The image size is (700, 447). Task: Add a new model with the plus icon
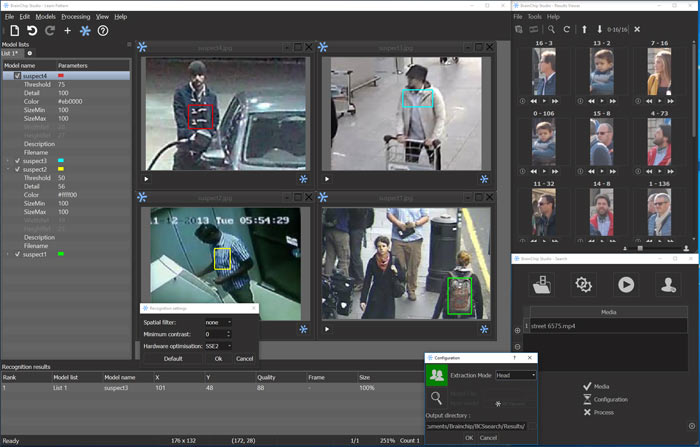(67, 30)
